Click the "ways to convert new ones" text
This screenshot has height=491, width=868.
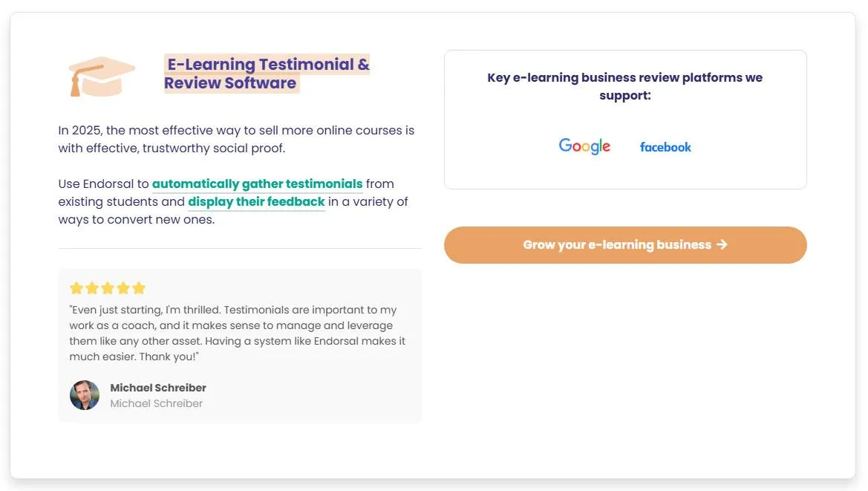137,220
